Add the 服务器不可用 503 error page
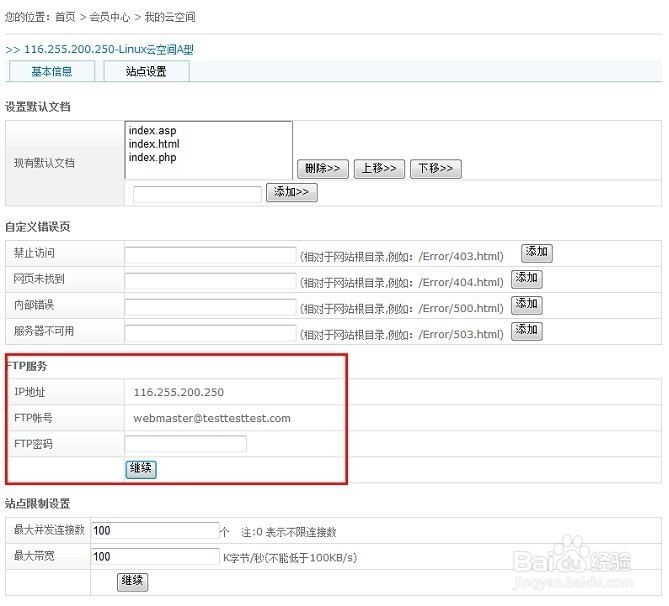Screen dimensions: 669x606 [x=527, y=331]
